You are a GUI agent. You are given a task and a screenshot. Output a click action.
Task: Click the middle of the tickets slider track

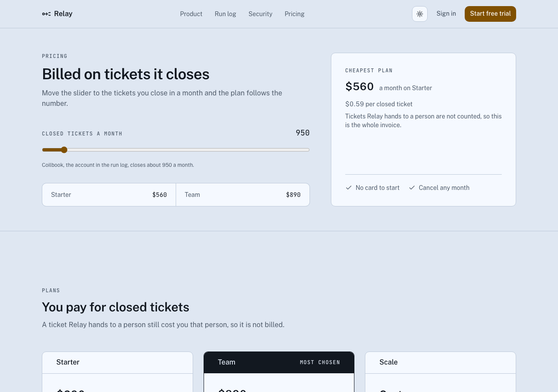click(176, 150)
